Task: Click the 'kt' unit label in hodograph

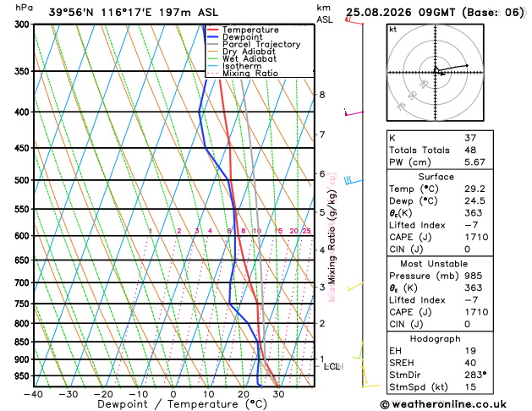Action: [x=392, y=30]
